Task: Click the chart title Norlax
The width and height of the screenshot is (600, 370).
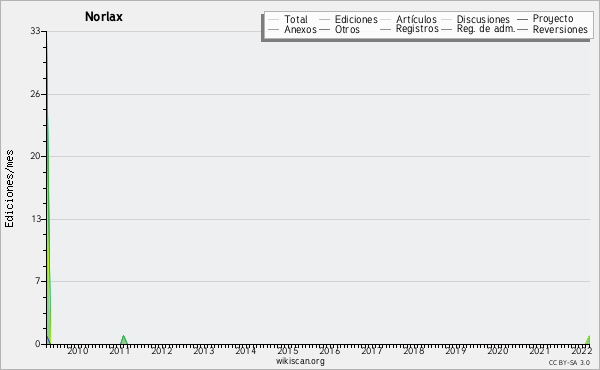Action: point(104,16)
